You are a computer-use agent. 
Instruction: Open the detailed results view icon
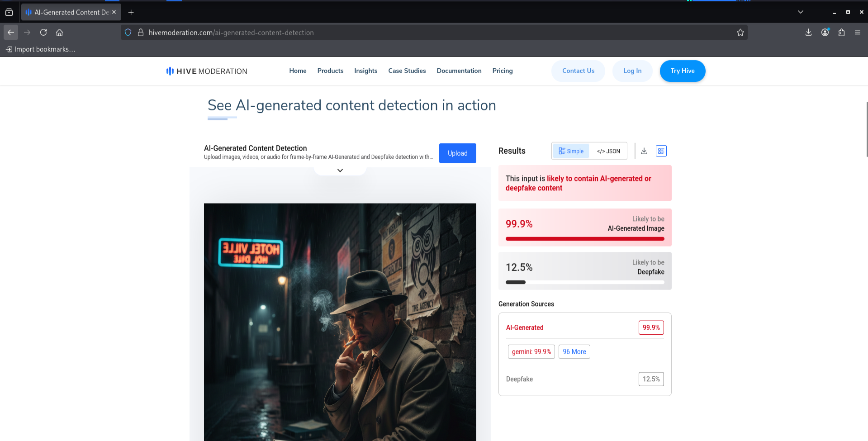pyautogui.click(x=661, y=151)
